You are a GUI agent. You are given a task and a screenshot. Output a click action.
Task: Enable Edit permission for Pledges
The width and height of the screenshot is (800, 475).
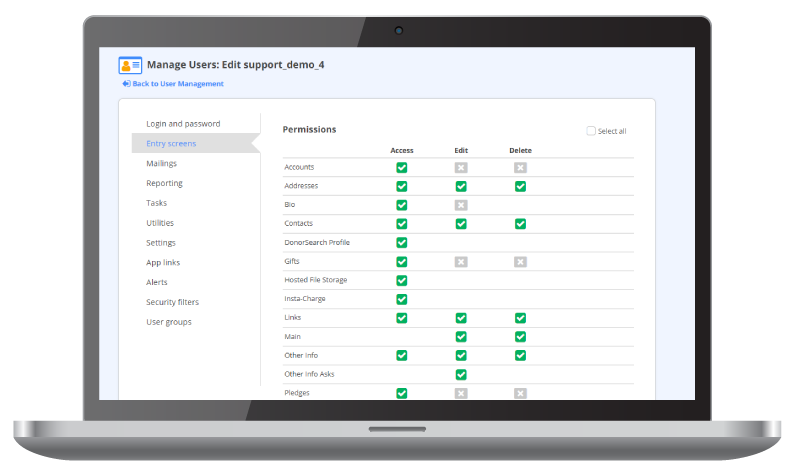point(461,393)
